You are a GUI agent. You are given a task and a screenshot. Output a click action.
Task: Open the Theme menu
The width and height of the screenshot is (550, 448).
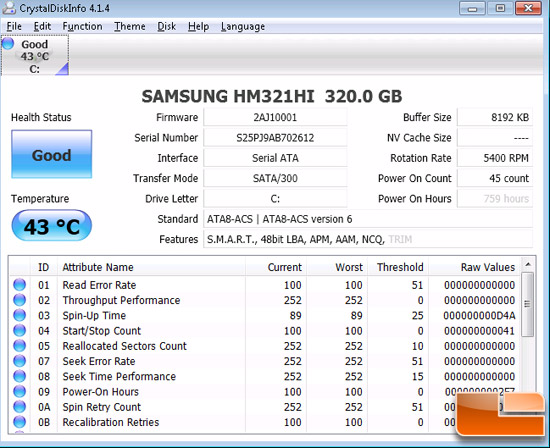(129, 26)
